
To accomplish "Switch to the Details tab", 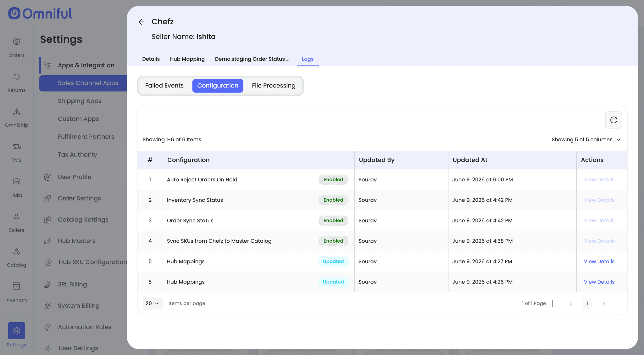I will coord(151,59).
